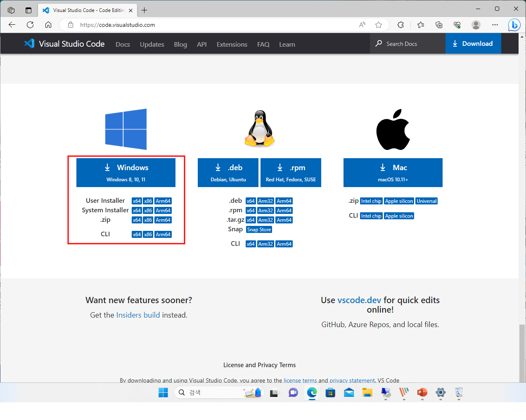
Task: Open the Mail app on taskbar
Action: pyautogui.click(x=349, y=392)
